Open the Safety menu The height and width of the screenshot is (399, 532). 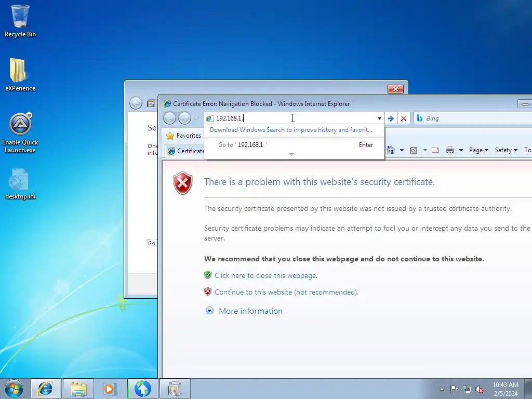click(x=506, y=150)
